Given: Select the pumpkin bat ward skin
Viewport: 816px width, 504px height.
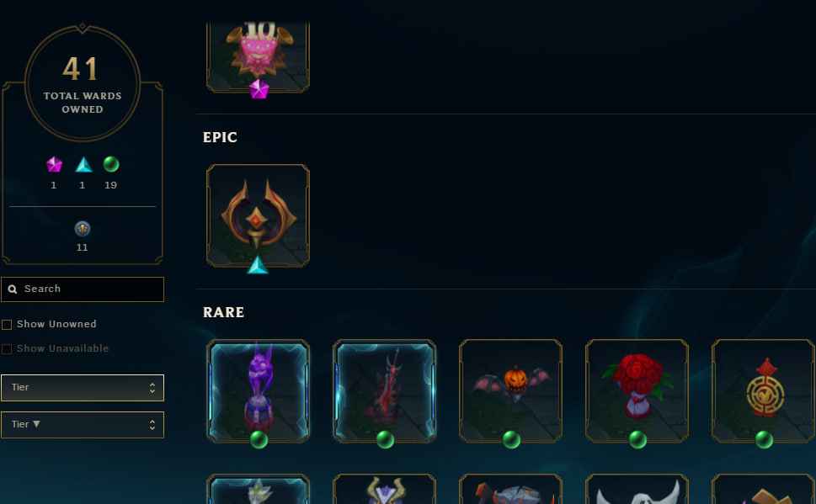Looking at the screenshot, I should point(510,390).
